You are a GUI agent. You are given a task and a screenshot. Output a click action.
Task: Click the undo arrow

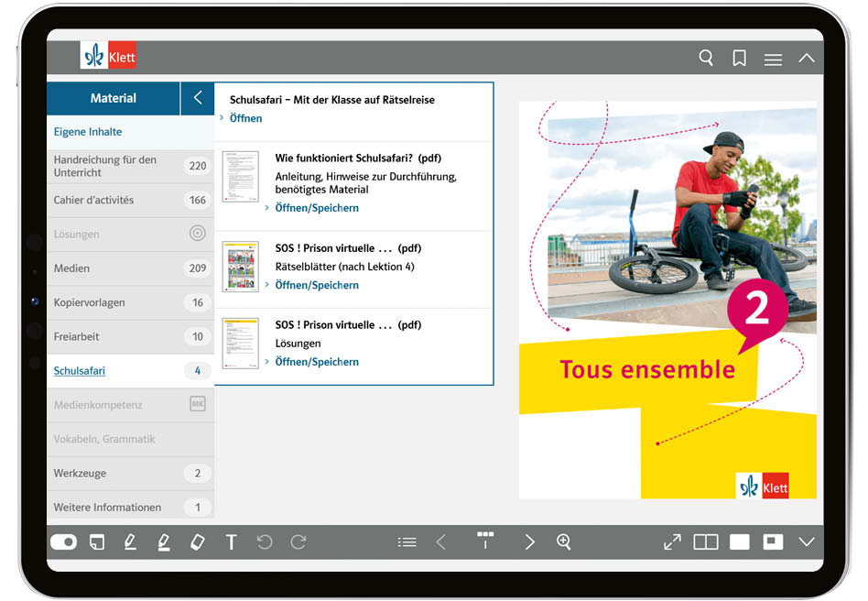tap(265, 541)
